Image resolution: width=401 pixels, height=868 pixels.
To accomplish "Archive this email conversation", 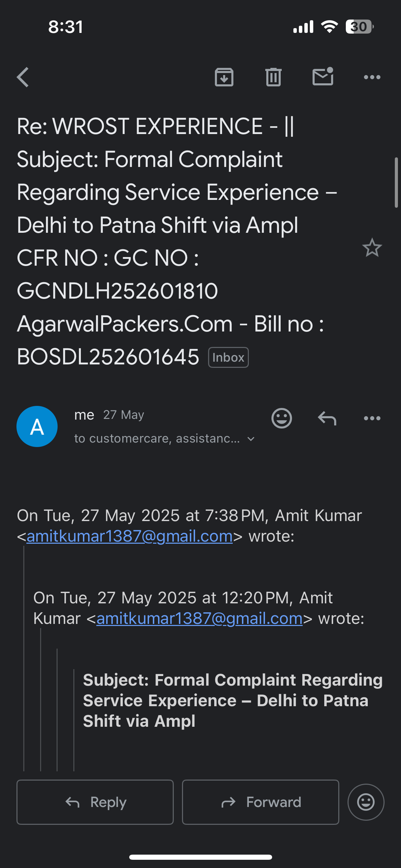I will [x=224, y=77].
